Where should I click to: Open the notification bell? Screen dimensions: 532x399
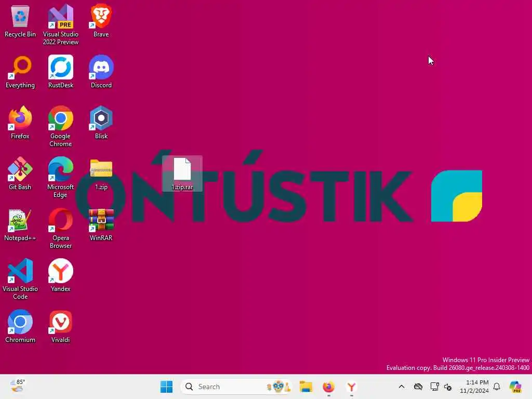[497, 387]
